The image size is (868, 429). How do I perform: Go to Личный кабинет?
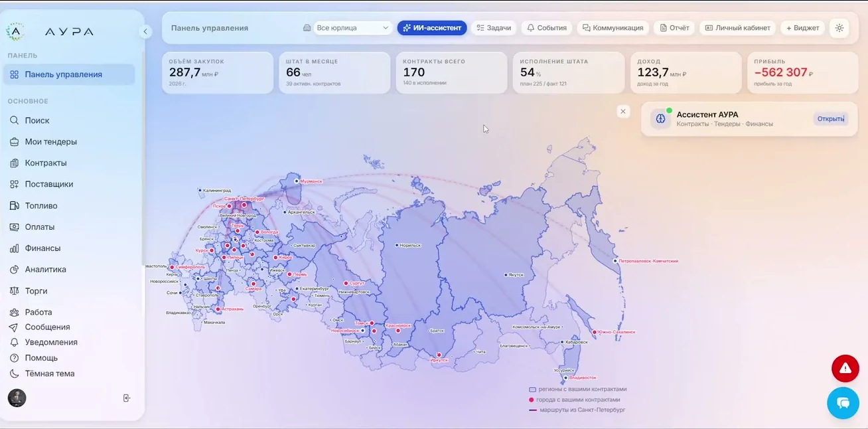[x=738, y=28]
